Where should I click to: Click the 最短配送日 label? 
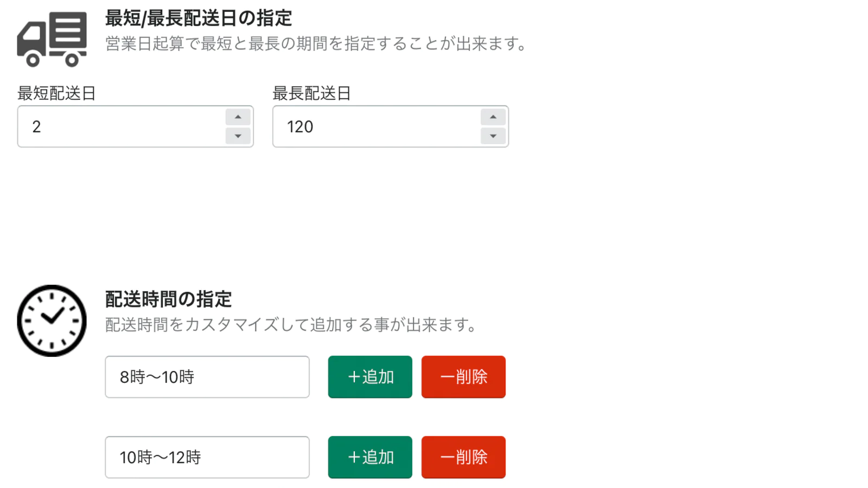click(x=56, y=93)
